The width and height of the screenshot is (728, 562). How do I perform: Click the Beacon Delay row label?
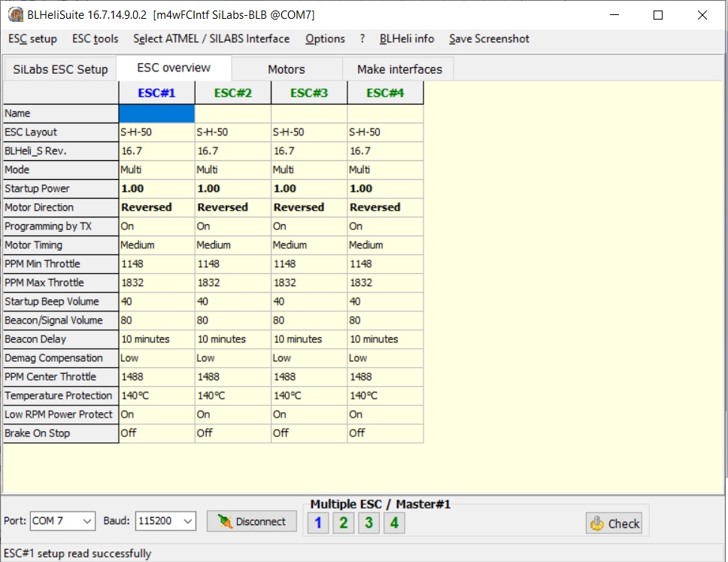tap(61, 339)
